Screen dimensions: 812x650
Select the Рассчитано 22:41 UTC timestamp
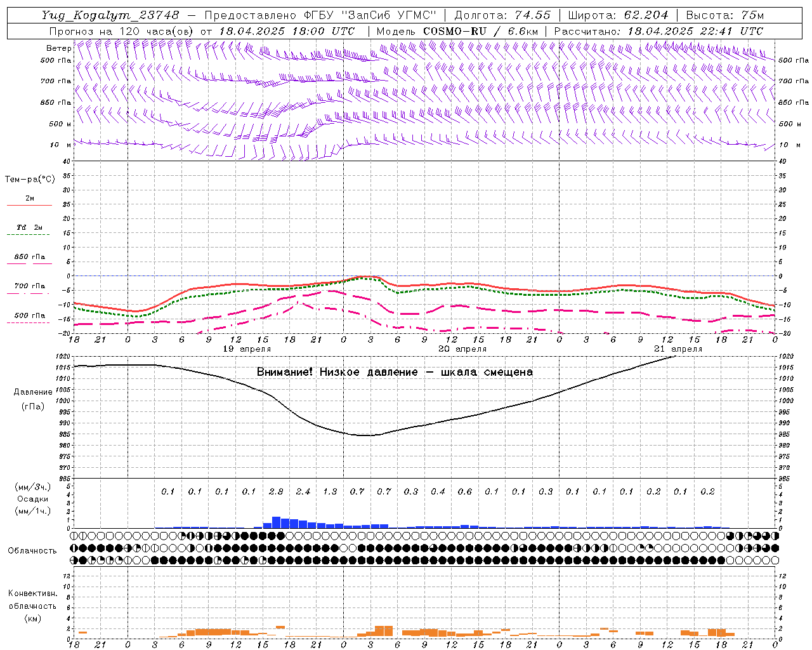[x=658, y=31]
